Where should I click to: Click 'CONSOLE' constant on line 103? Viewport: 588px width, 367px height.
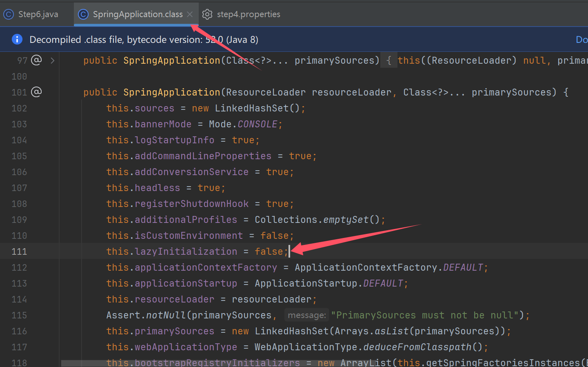pos(257,124)
